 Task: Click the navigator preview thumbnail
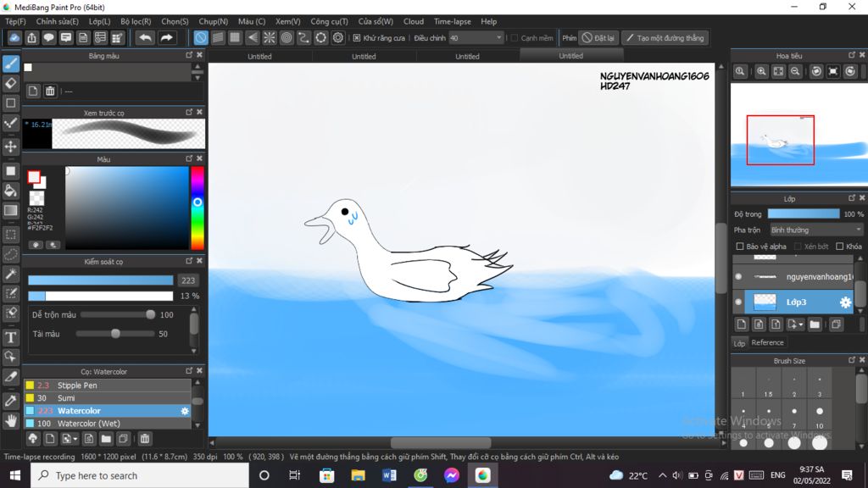coord(798,135)
